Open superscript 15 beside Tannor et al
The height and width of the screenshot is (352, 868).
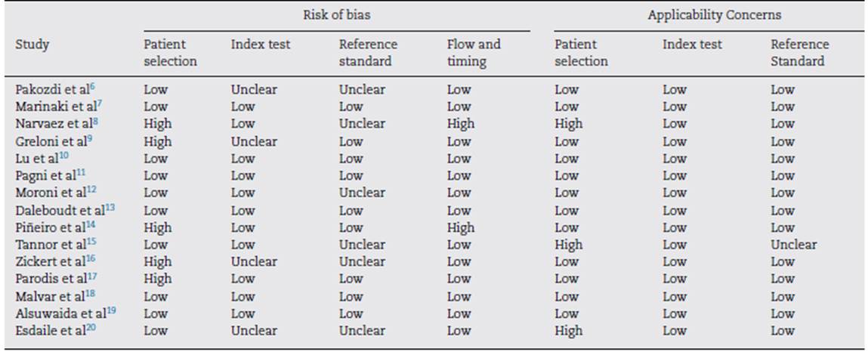coord(92,242)
